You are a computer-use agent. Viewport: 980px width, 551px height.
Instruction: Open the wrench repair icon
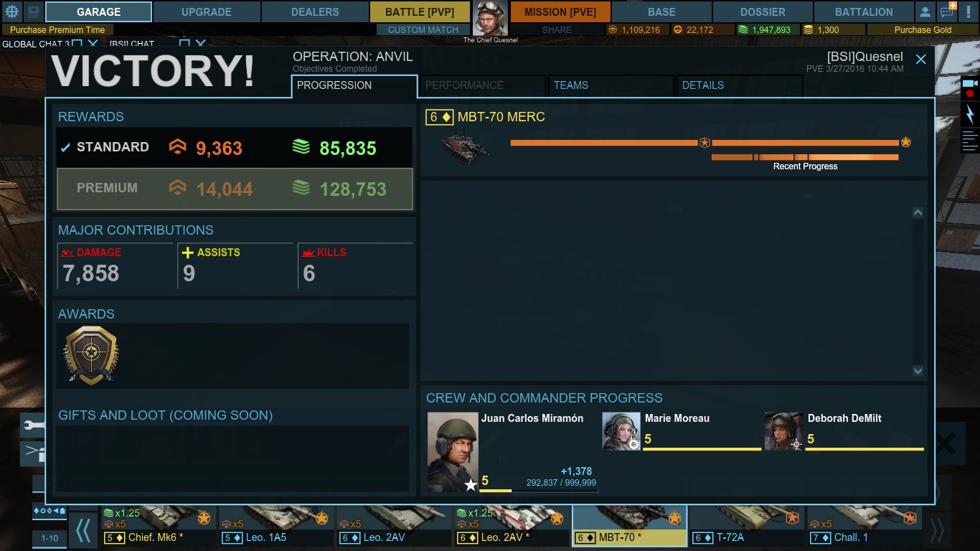(x=33, y=425)
